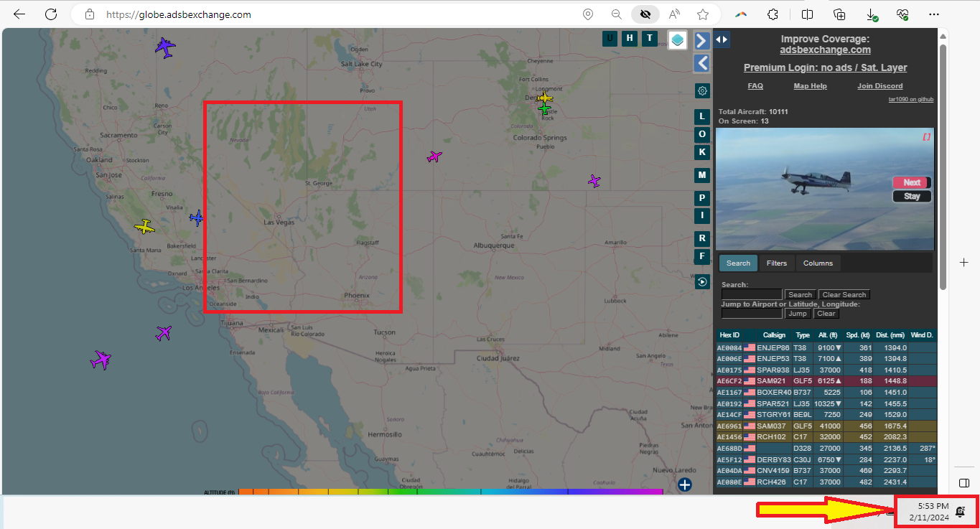
Task: Open the Join Discord link
Action: (880, 86)
